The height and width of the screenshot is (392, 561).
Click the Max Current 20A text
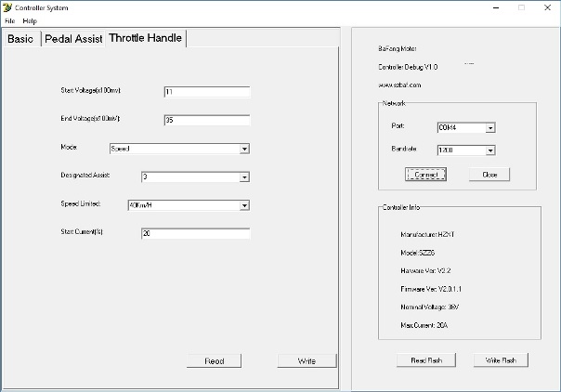(424, 325)
